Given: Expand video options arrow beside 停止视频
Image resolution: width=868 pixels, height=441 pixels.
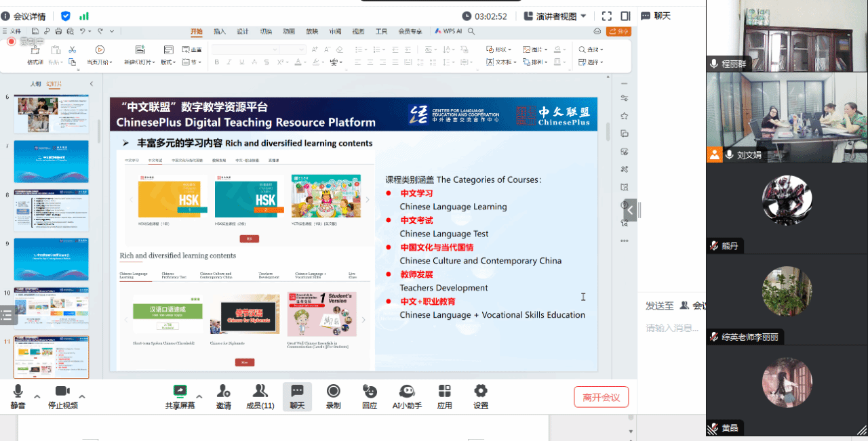Looking at the screenshot, I should click(82, 396).
